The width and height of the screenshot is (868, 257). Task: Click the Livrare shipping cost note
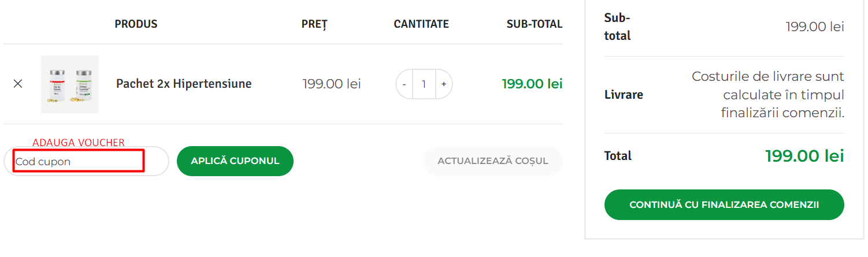tap(768, 95)
